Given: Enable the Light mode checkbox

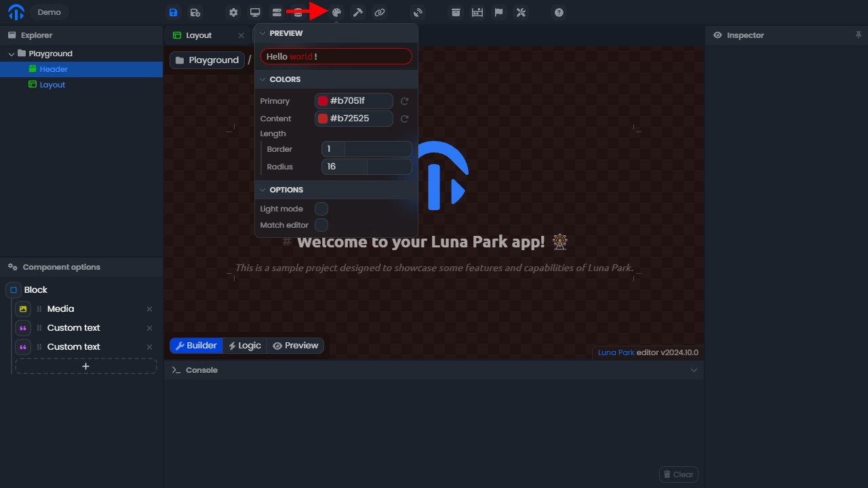Looking at the screenshot, I should point(321,209).
